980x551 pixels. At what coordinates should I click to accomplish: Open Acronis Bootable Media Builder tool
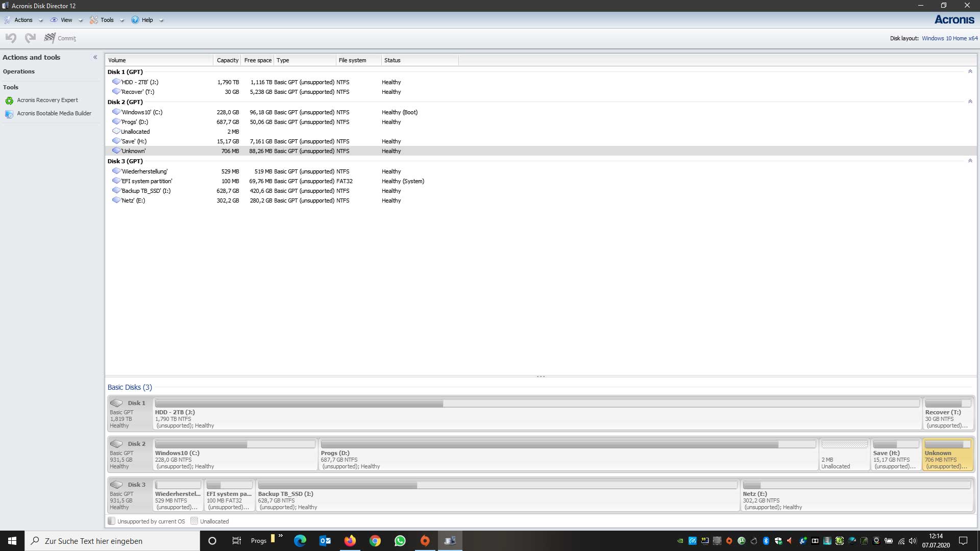coord(54,113)
